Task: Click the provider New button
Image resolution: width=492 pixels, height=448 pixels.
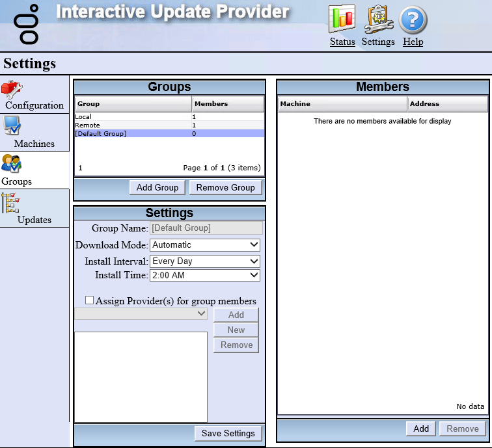Action: pos(236,330)
